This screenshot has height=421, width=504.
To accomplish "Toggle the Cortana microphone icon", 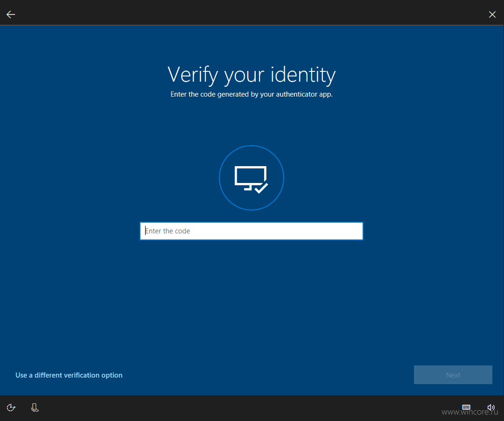I will pyautogui.click(x=35, y=407).
